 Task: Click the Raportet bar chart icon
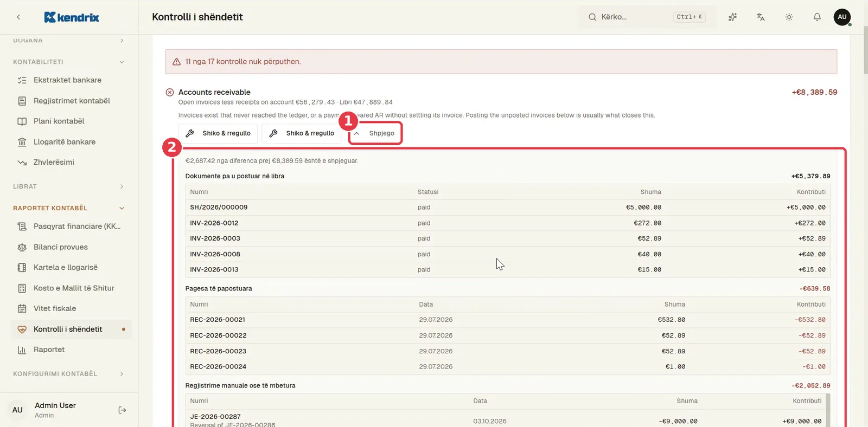click(x=22, y=350)
